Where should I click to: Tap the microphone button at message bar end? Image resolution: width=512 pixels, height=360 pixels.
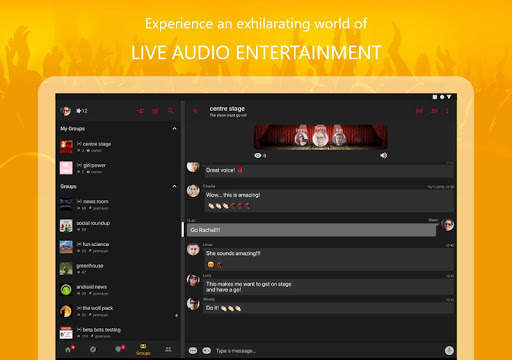[x=449, y=350]
